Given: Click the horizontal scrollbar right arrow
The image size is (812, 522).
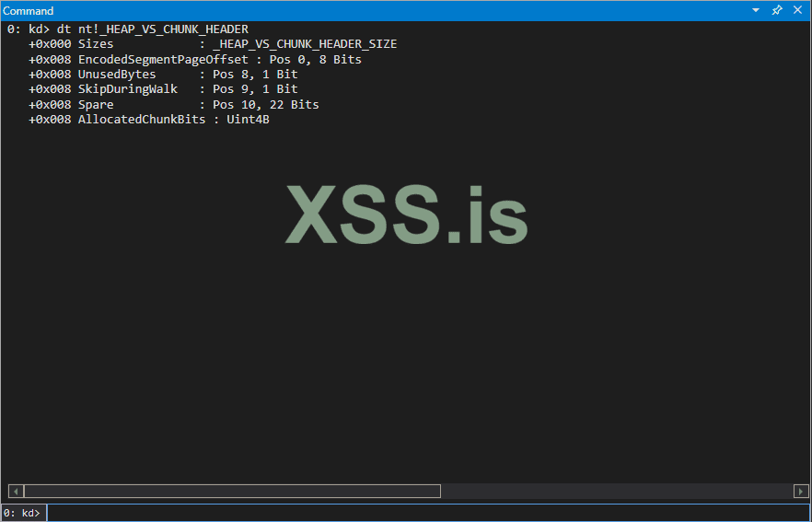Looking at the screenshot, I should click(x=801, y=491).
